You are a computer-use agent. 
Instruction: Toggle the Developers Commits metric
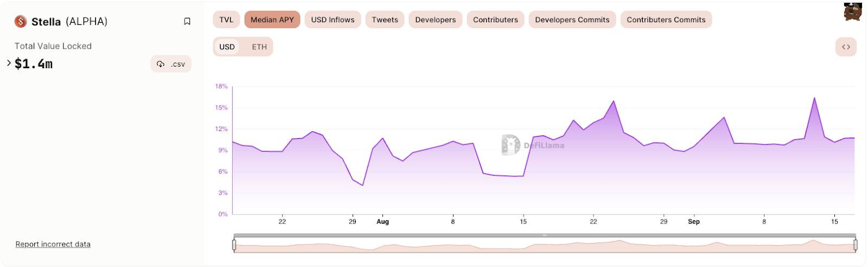pyautogui.click(x=572, y=19)
